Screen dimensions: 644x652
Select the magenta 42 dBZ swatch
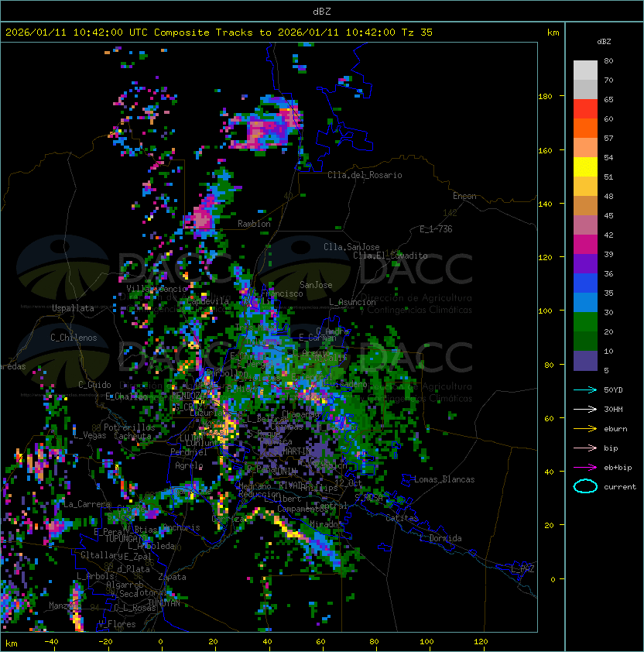click(x=585, y=244)
